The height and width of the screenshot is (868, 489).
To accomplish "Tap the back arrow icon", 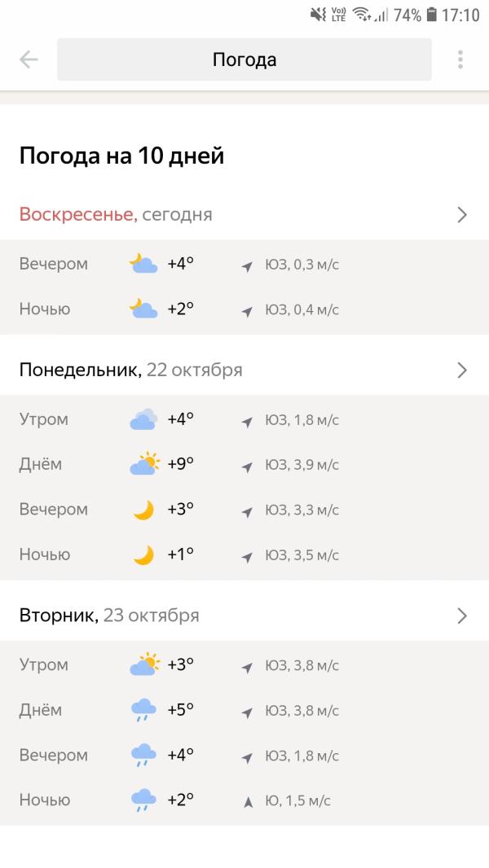I will [x=29, y=59].
